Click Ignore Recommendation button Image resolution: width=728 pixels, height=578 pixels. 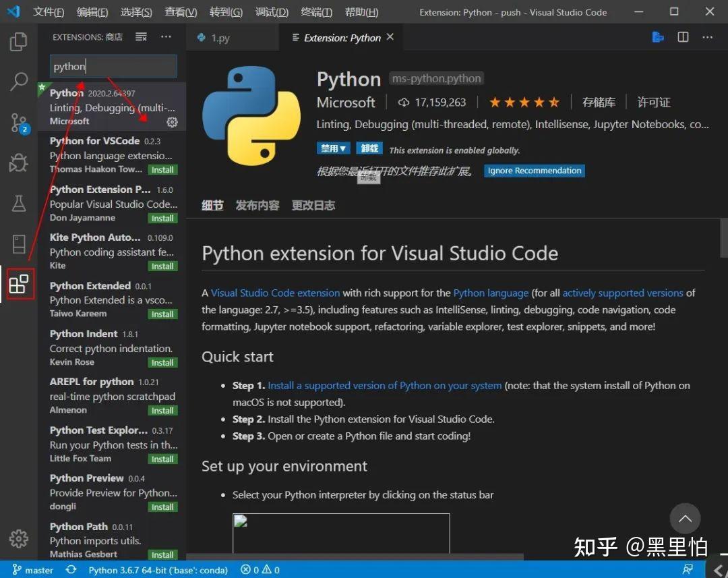535,171
